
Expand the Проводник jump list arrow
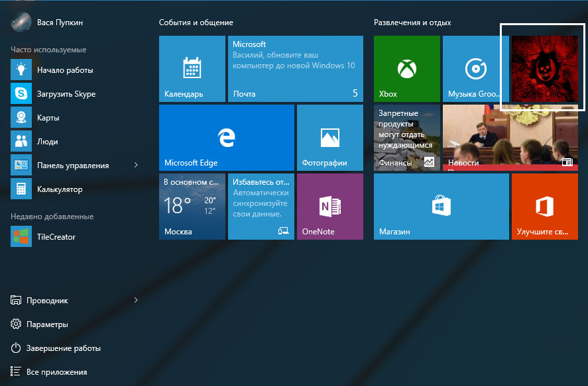pyautogui.click(x=136, y=300)
